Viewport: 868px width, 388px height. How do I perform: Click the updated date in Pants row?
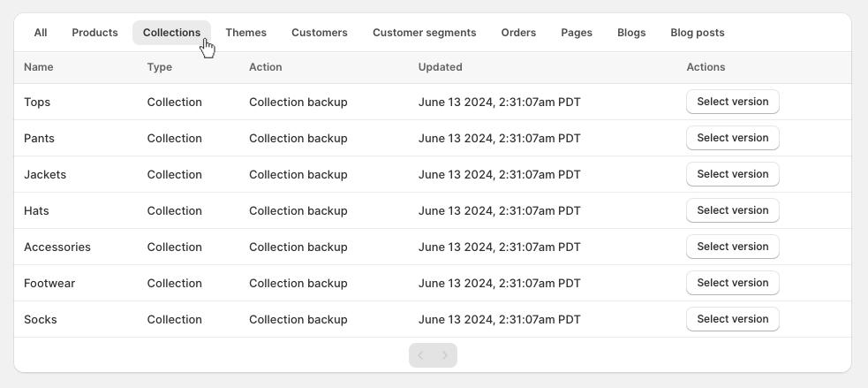pos(499,139)
